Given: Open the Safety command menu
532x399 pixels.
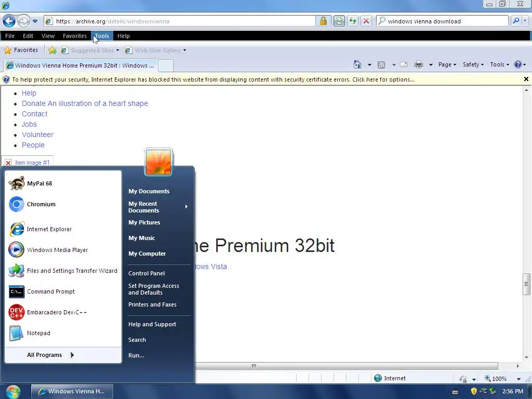Looking at the screenshot, I should pos(473,64).
